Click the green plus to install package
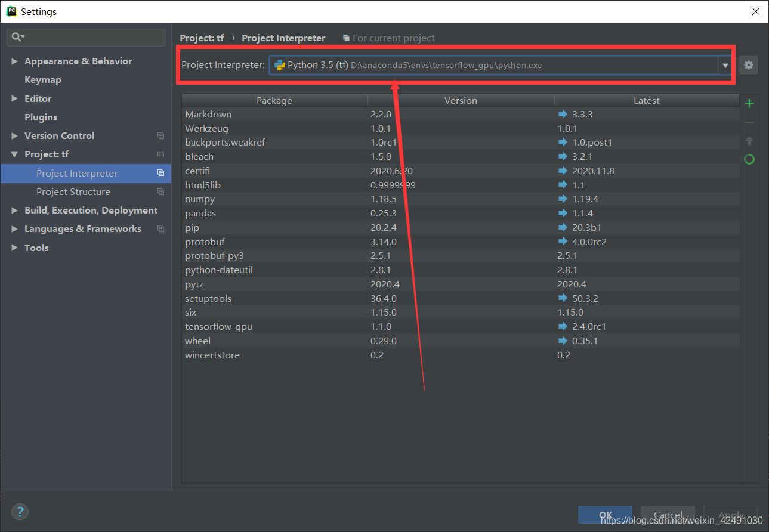The height and width of the screenshot is (532, 769). pyautogui.click(x=749, y=103)
